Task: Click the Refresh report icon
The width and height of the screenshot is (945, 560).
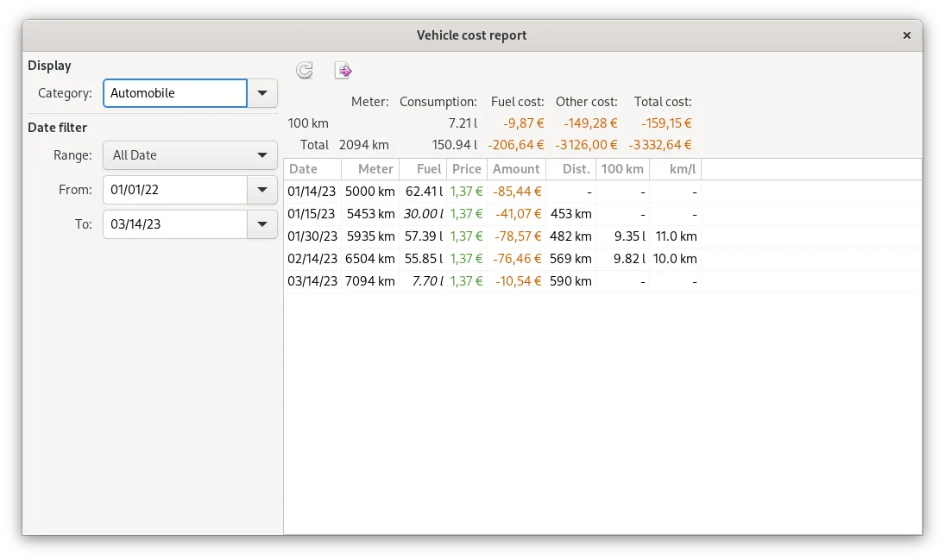Action: tap(305, 71)
